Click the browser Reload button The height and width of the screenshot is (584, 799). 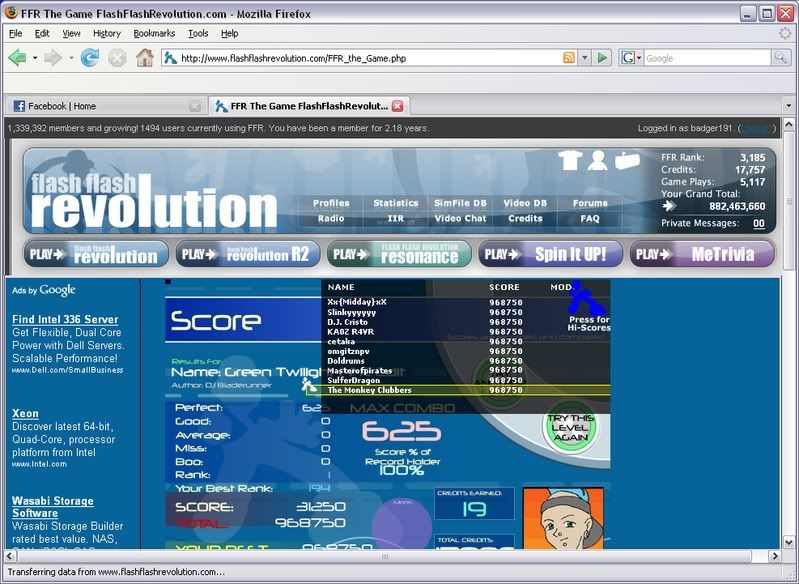coord(90,58)
